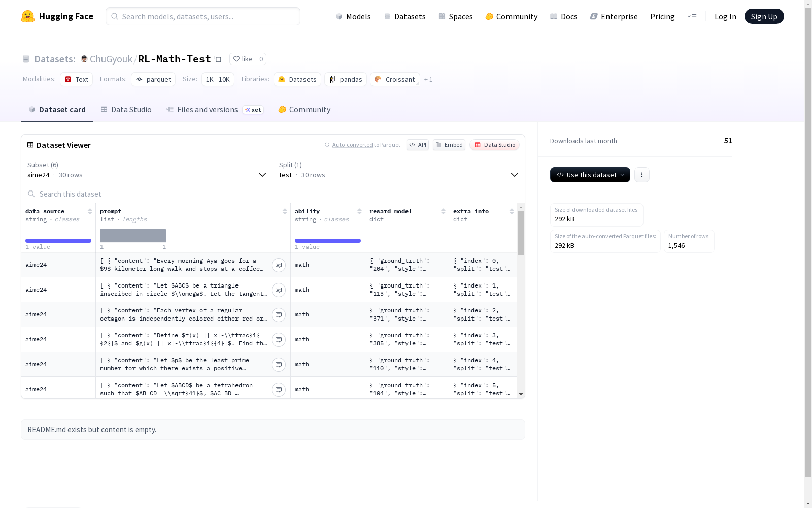Viewport: 812px width, 508px height.
Task: Click the data_source classes distribution bar
Action: tap(58, 241)
